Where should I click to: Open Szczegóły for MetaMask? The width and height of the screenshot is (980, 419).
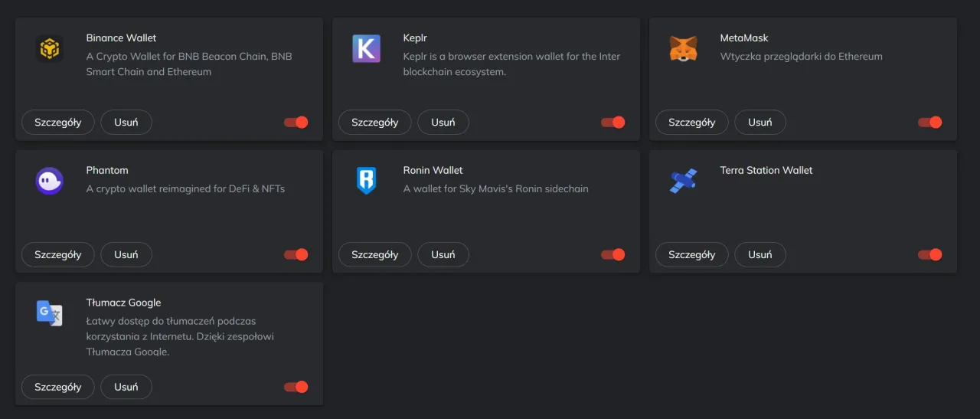coord(692,123)
